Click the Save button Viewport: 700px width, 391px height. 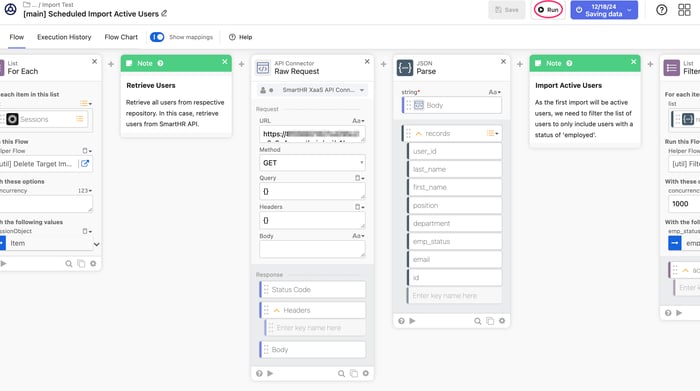pyautogui.click(x=507, y=10)
